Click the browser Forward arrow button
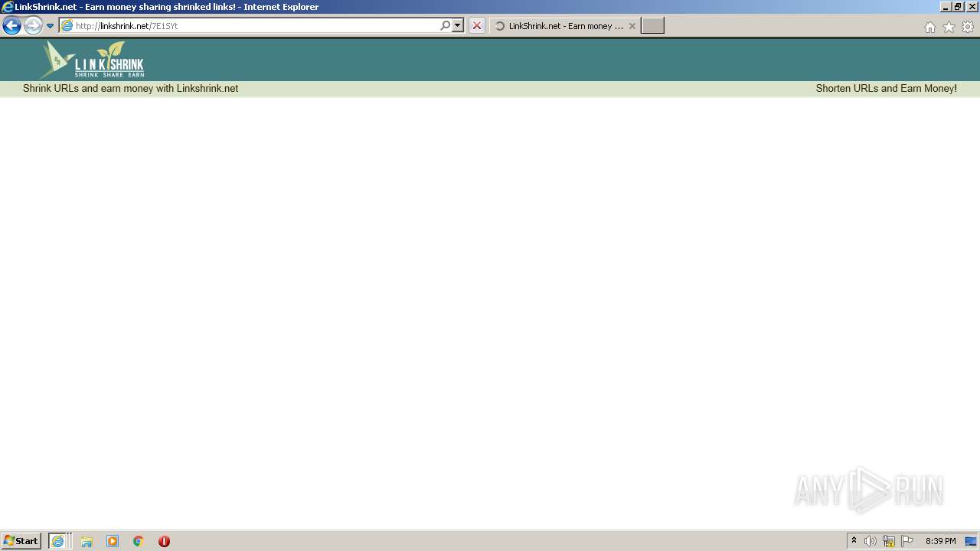 (x=33, y=26)
